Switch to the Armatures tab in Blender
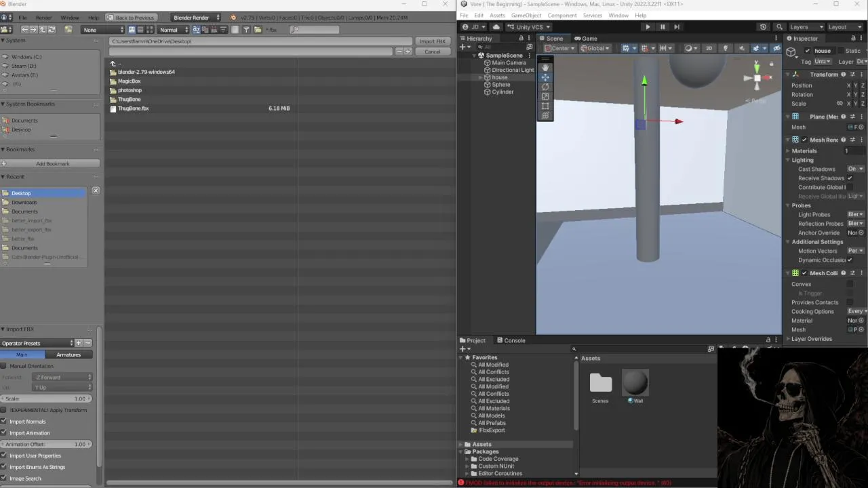Viewport: 868px width, 488px height. 68,354
